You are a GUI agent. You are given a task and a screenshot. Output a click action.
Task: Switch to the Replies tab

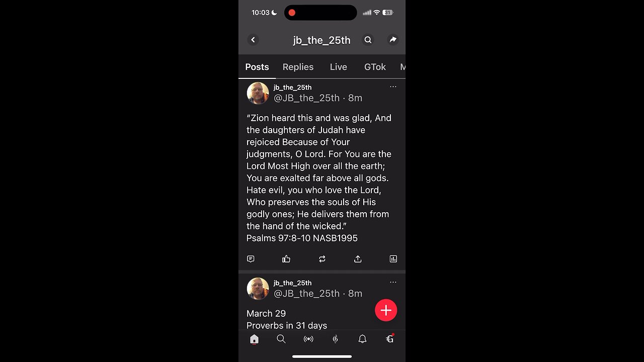click(x=298, y=67)
